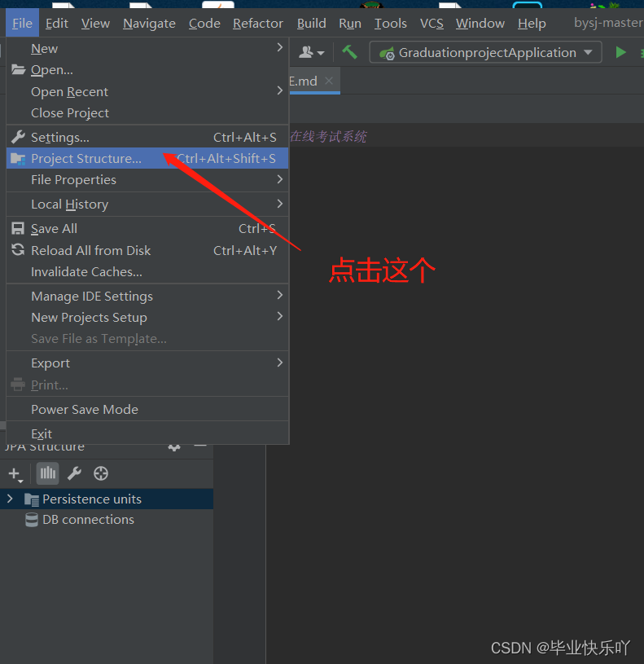This screenshot has width=644, height=664.
Task: Expand New Projects Setup submenu
Action: pyautogui.click(x=147, y=317)
